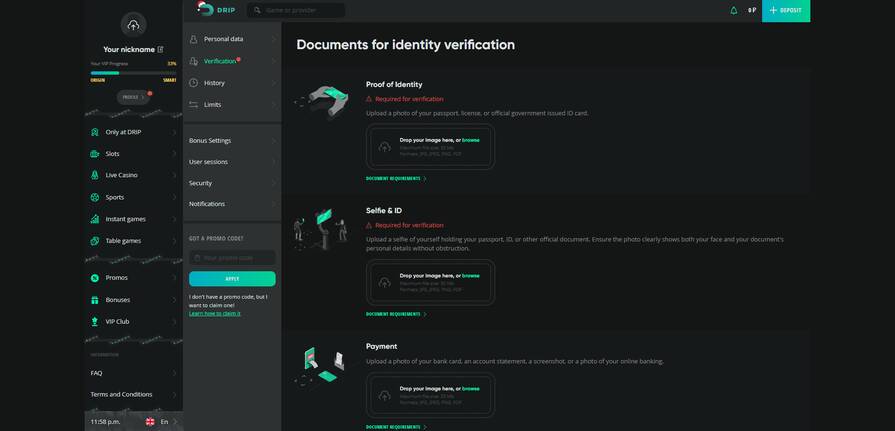895x431 pixels.
Task: Open the language selector showing En
Action: click(x=158, y=422)
